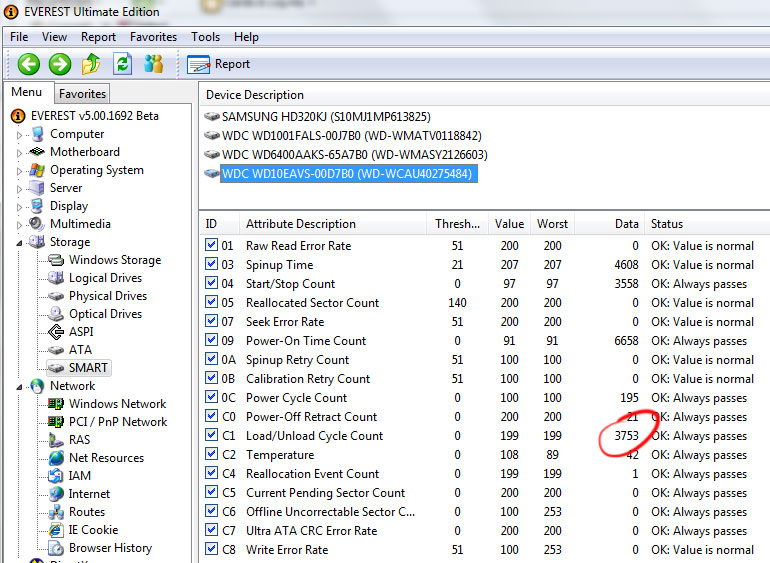
Task: Uncheck the Load/Unload Cycle Count checkbox
Action: point(212,435)
